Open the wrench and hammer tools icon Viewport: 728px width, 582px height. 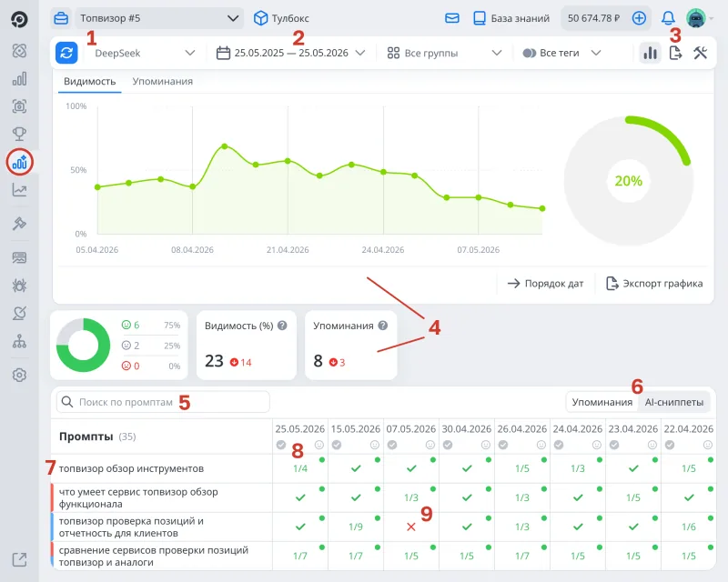pos(700,53)
